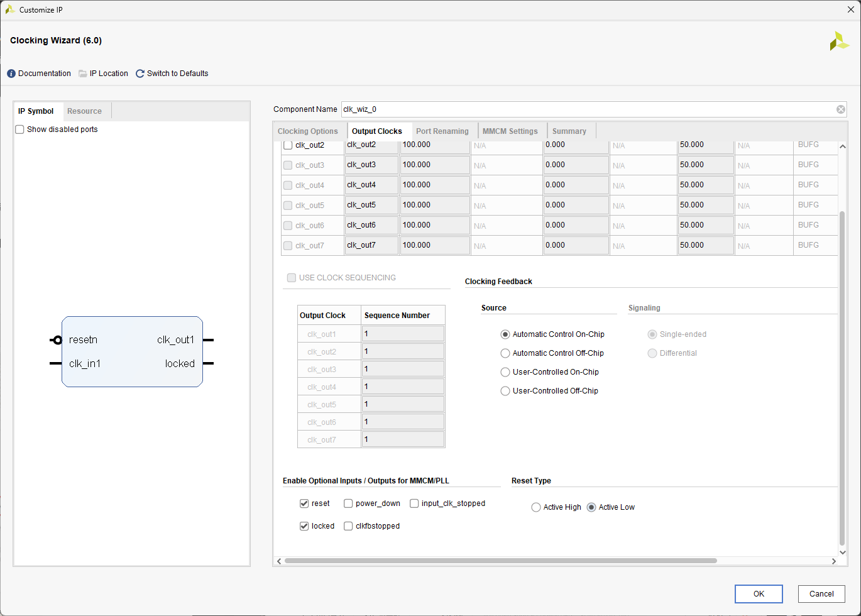Select User-Controlled Off-Chip source
861x616 pixels.
505,391
